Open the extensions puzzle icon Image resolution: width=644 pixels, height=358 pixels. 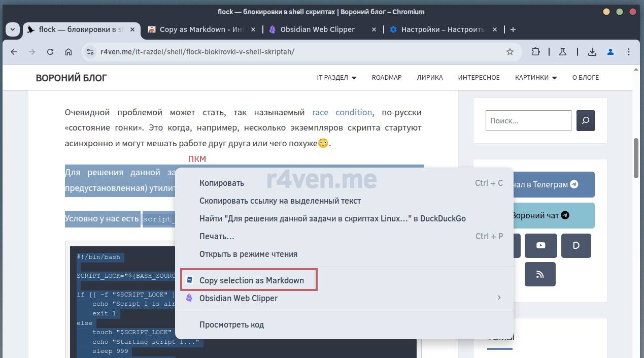coord(536,52)
